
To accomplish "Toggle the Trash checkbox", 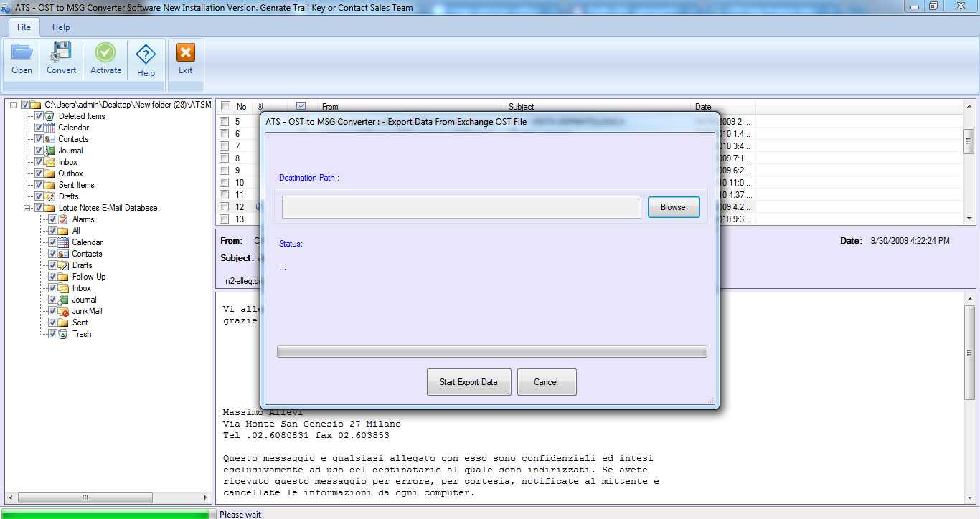I will coord(52,334).
